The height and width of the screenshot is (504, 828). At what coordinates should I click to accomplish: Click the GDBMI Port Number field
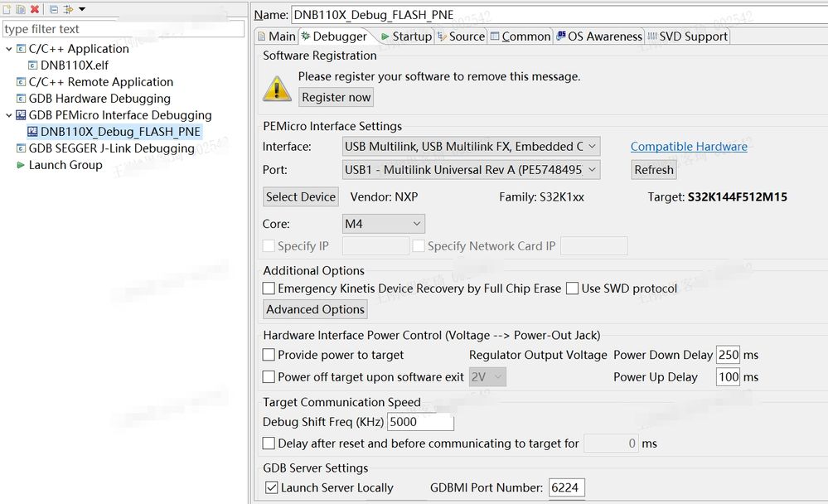(x=567, y=487)
